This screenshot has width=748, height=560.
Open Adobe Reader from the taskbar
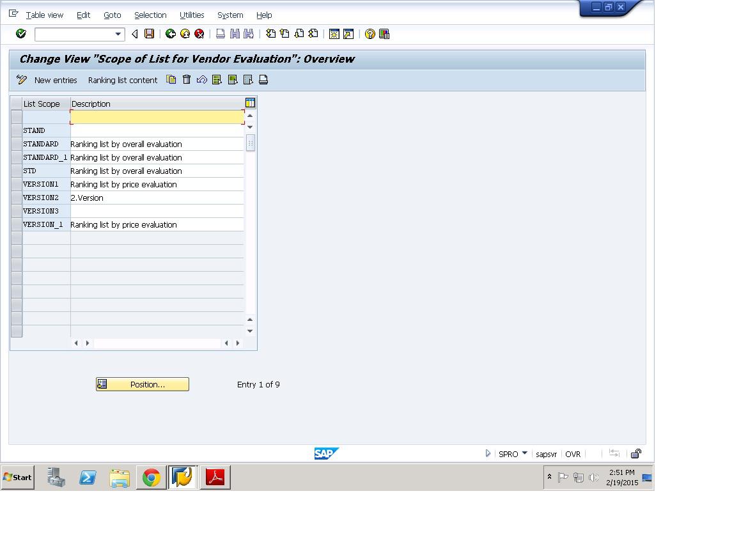[215, 478]
